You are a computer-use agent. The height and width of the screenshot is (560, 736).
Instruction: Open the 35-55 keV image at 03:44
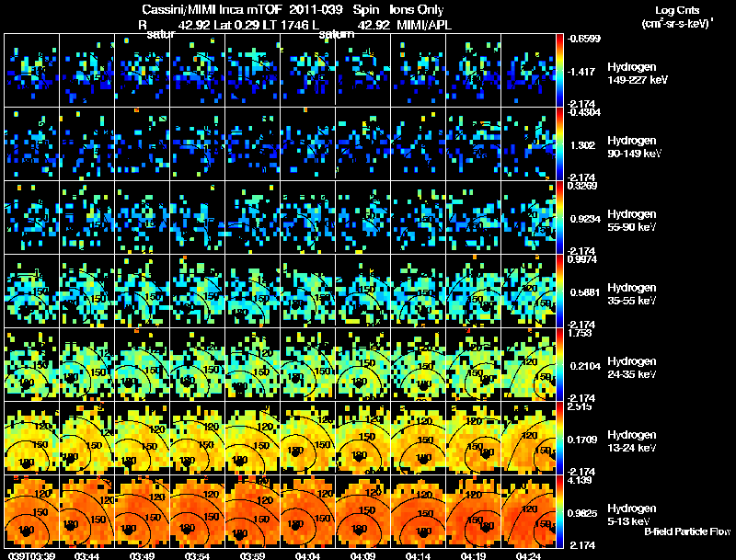point(86,291)
